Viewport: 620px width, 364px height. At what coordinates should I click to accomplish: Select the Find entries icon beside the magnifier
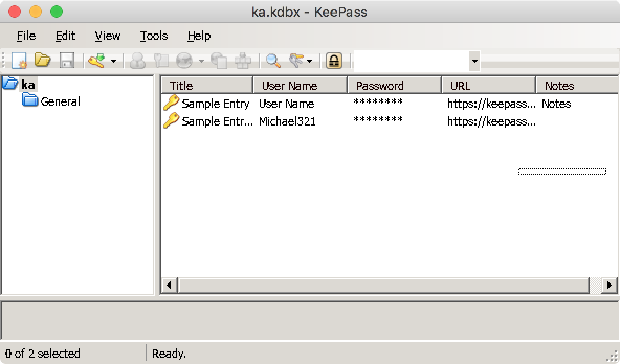coord(296,60)
